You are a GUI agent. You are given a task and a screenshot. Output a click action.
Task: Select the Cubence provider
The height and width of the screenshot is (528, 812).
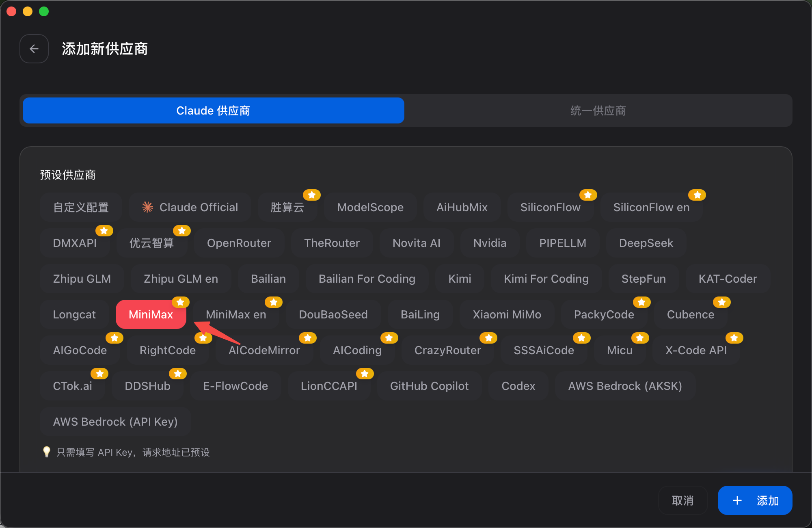tap(691, 314)
